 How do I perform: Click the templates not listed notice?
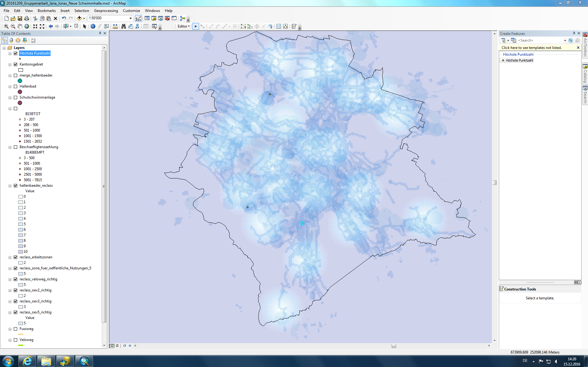pos(531,48)
